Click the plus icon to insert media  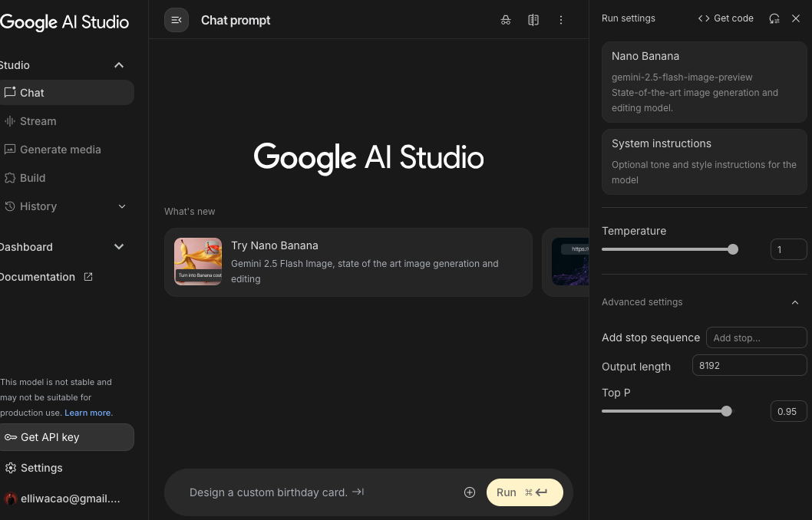(470, 492)
